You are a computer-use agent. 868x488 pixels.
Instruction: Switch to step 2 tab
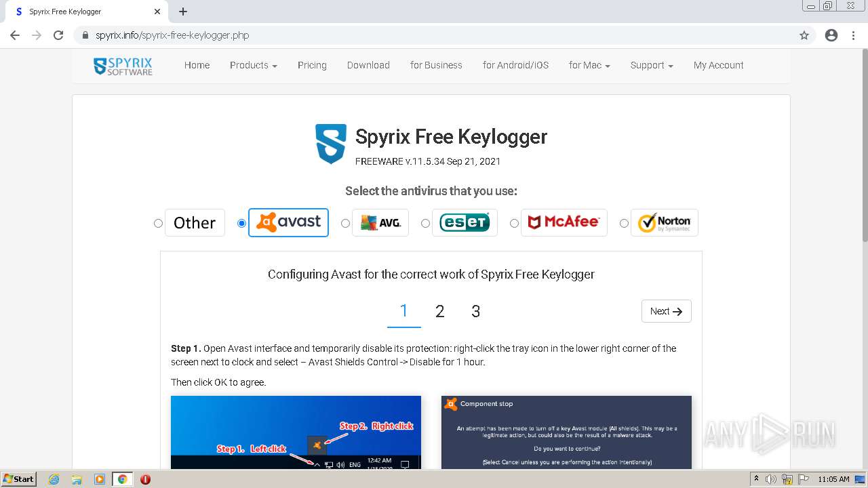[440, 311]
